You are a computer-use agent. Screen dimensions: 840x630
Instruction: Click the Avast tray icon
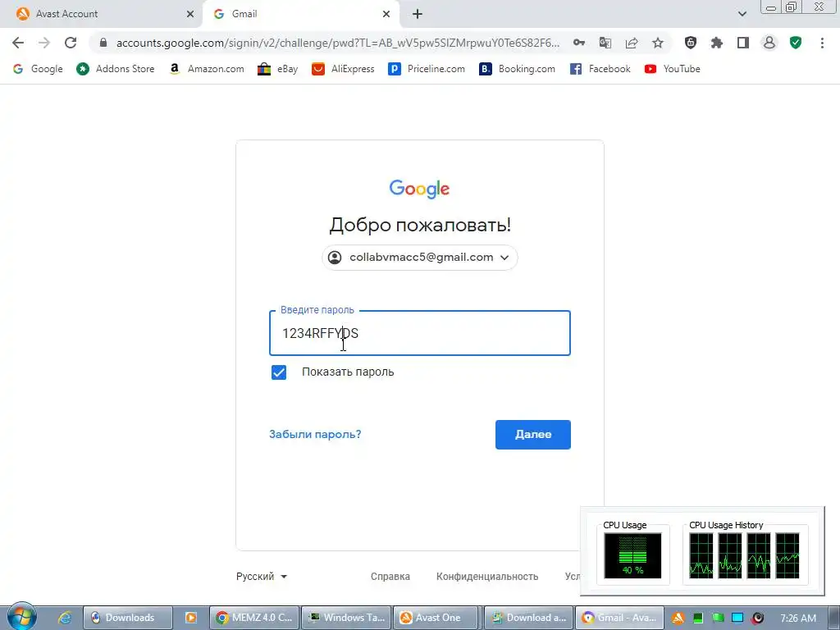click(x=678, y=618)
